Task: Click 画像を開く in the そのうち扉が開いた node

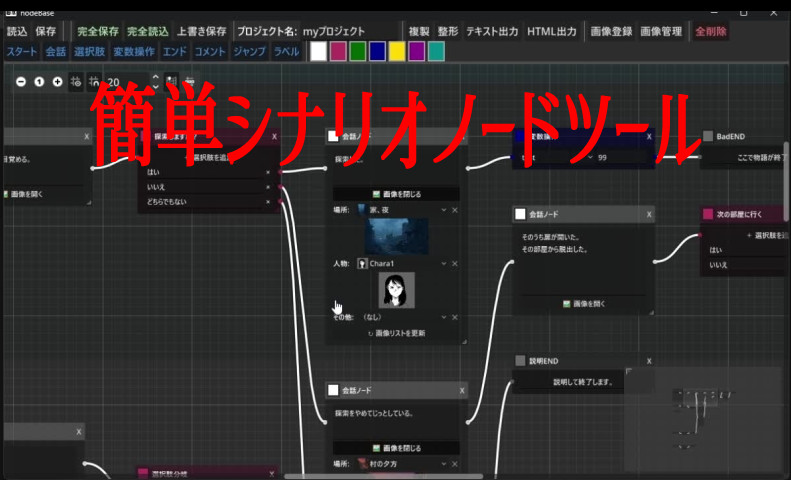Action: tap(584, 304)
